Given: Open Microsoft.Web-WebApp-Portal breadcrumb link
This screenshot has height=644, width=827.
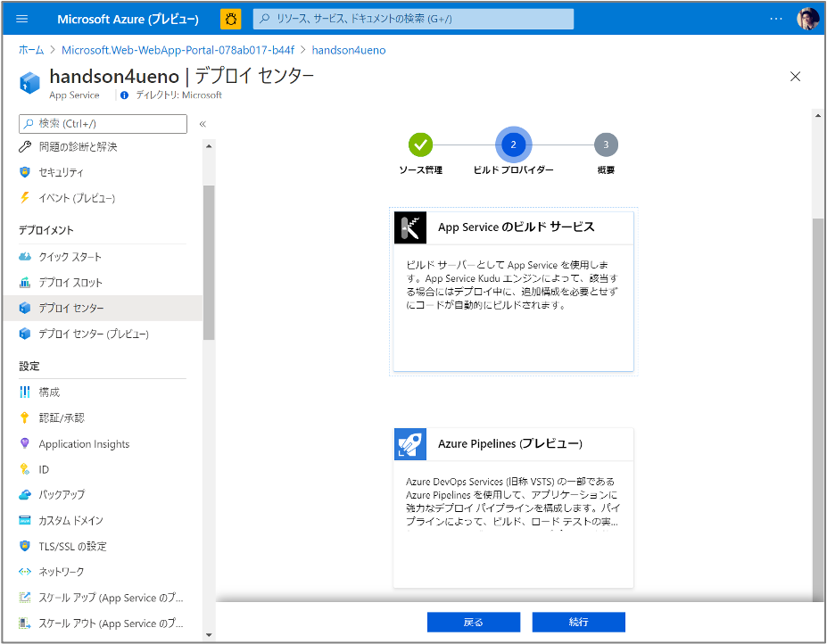Looking at the screenshot, I should pyautogui.click(x=178, y=50).
